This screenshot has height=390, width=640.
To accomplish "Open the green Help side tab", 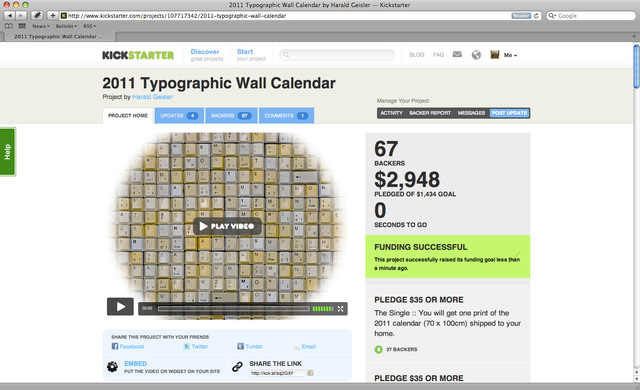I will click(x=7, y=152).
